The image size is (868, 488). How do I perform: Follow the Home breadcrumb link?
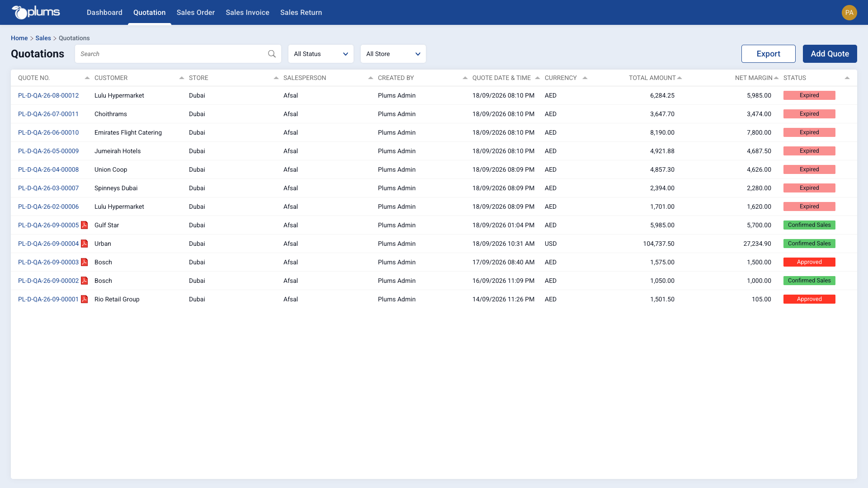point(19,38)
